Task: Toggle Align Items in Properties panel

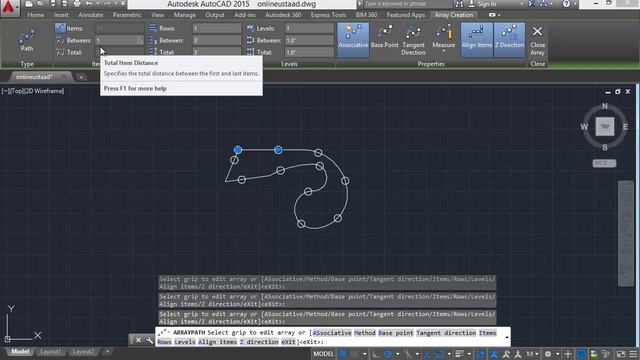Action: [477, 40]
